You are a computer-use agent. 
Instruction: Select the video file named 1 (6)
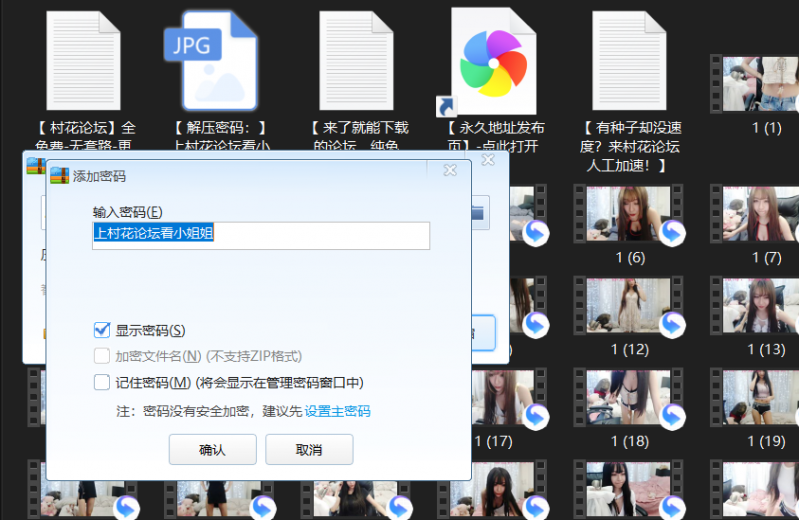coord(630,214)
